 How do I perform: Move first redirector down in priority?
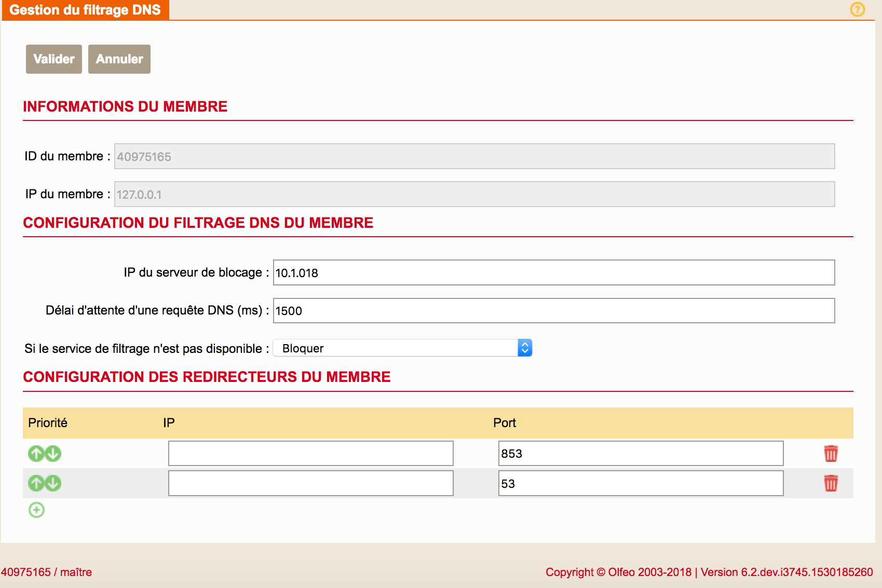tap(53, 454)
